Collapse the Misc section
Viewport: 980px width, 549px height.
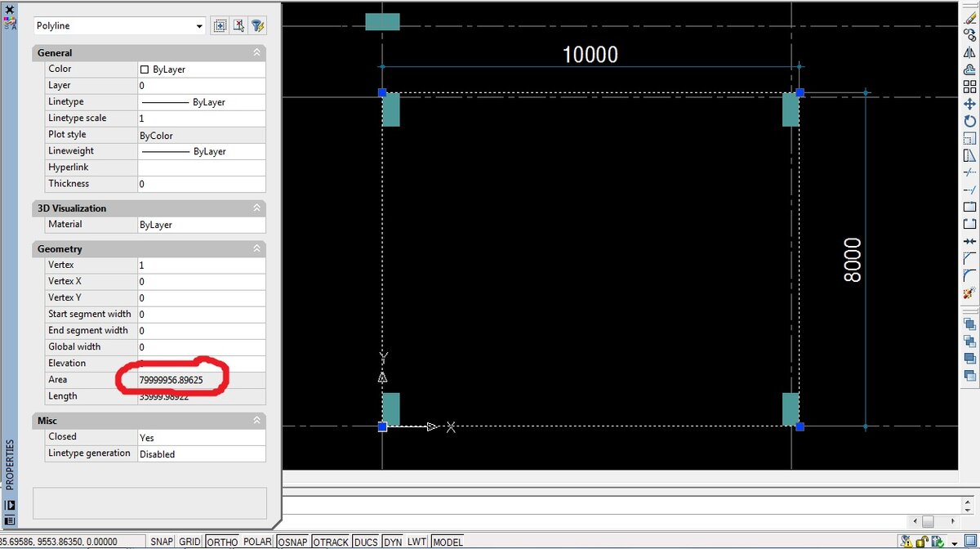click(x=256, y=420)
